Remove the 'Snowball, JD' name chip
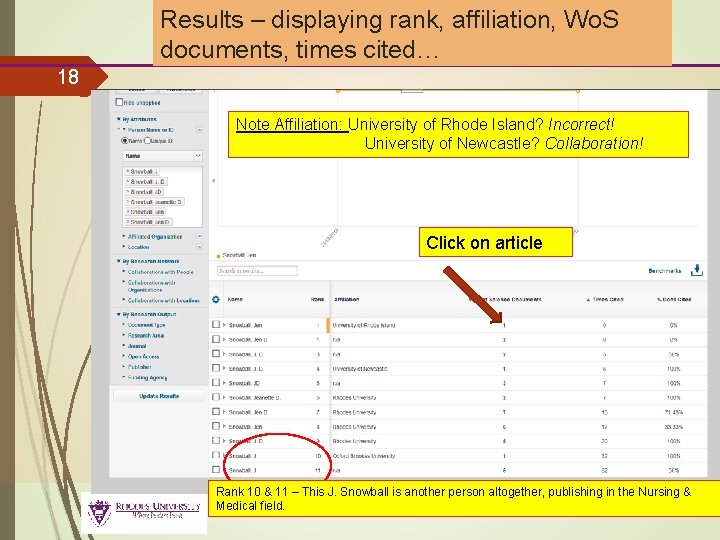The width and height of the screenshot is (720, 540). point(128,191)
